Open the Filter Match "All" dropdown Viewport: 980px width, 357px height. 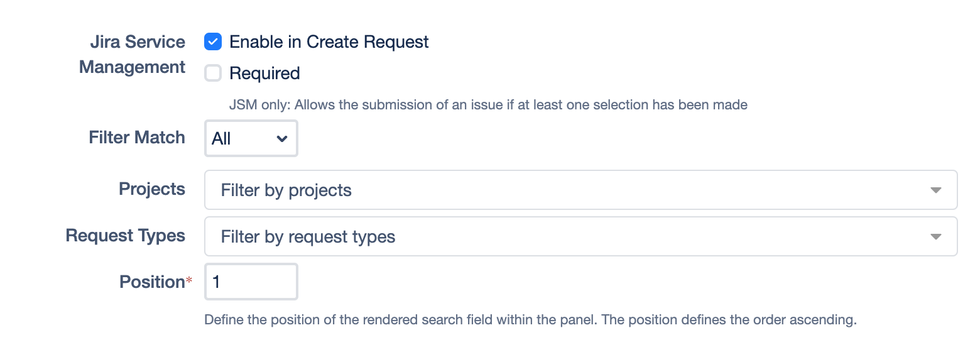pyautogui.click(x=250, y=139)
